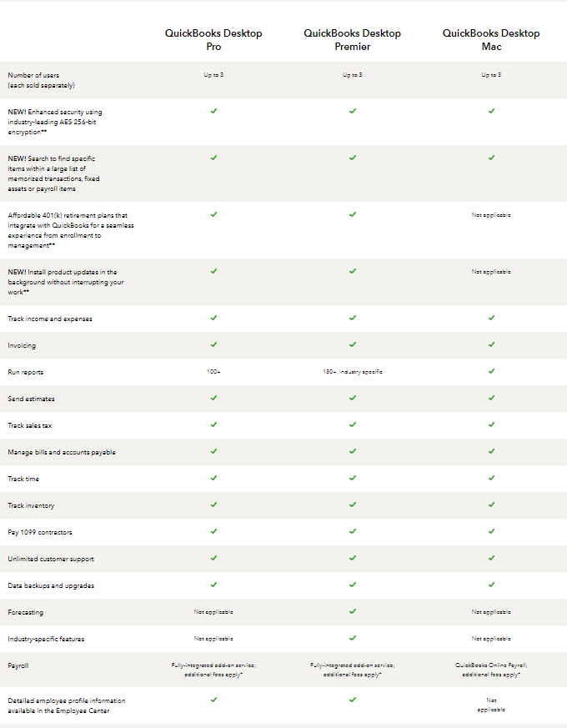The width and height of the screenshot is (567, 728).
Task: Click Mac checkmark for Unlimited customer support
Action: [x=491, y=558]
